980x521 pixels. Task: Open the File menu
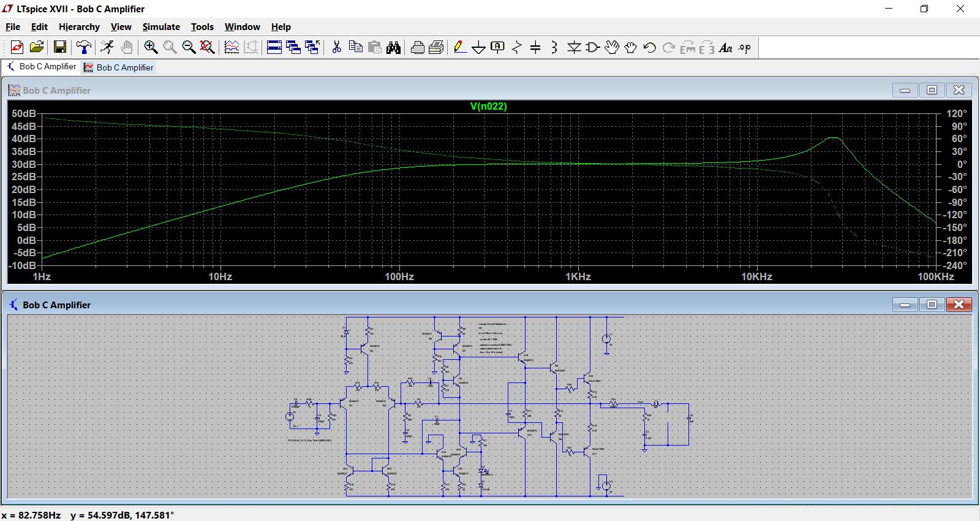(x=13, y=27)
